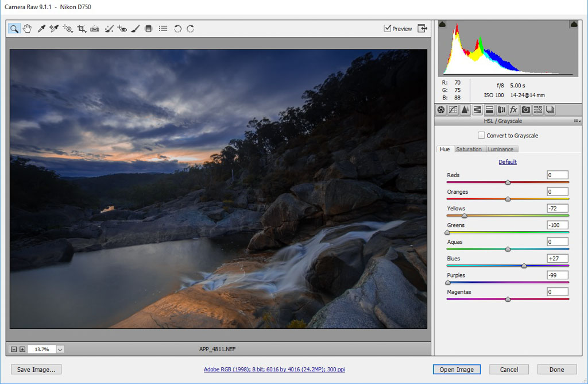Screen dimensions: 588x384
Task: Switch to the Saturation tab
Action: tap(469, 149)
